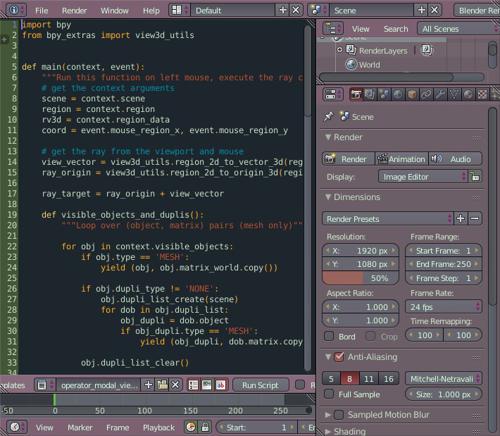The image size is (500, 436).
Task: Open the Render properties tab icon
Action: click(x=356, y=95)
